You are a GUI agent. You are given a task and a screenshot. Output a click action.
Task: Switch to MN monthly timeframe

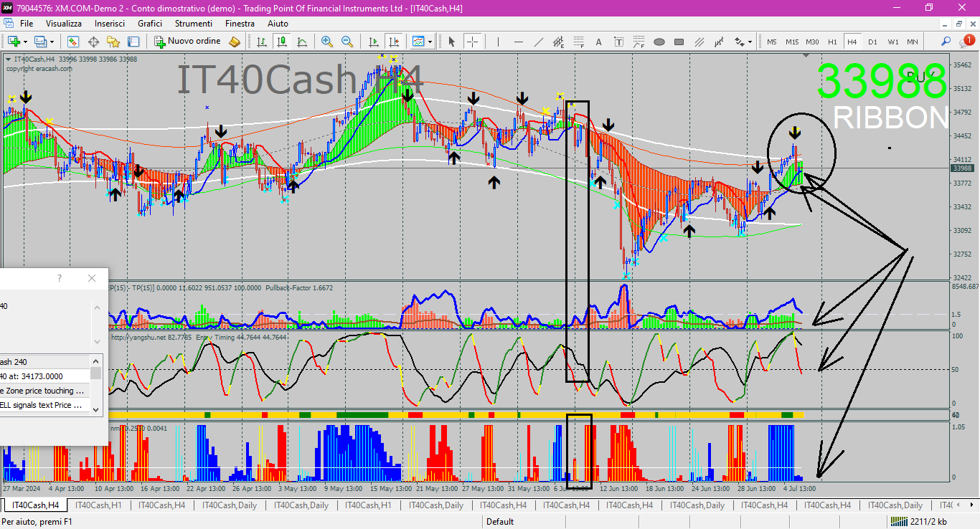913,42
